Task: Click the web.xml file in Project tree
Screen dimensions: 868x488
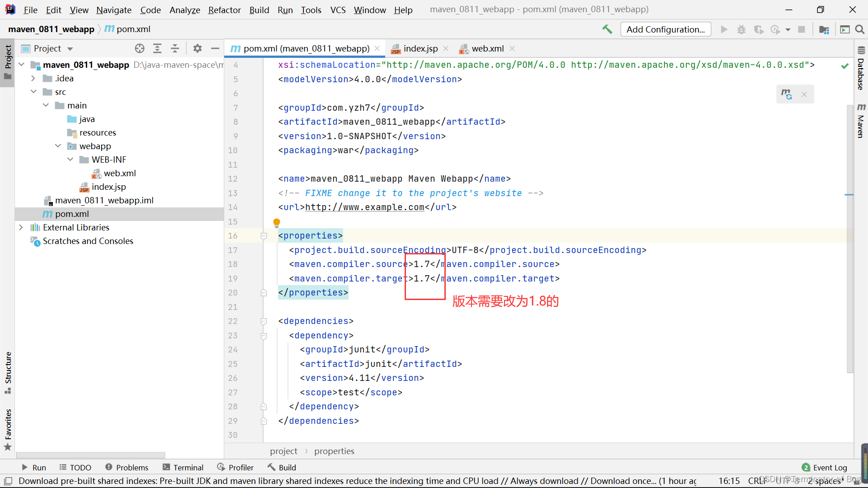Action: (x=119, y=173)
